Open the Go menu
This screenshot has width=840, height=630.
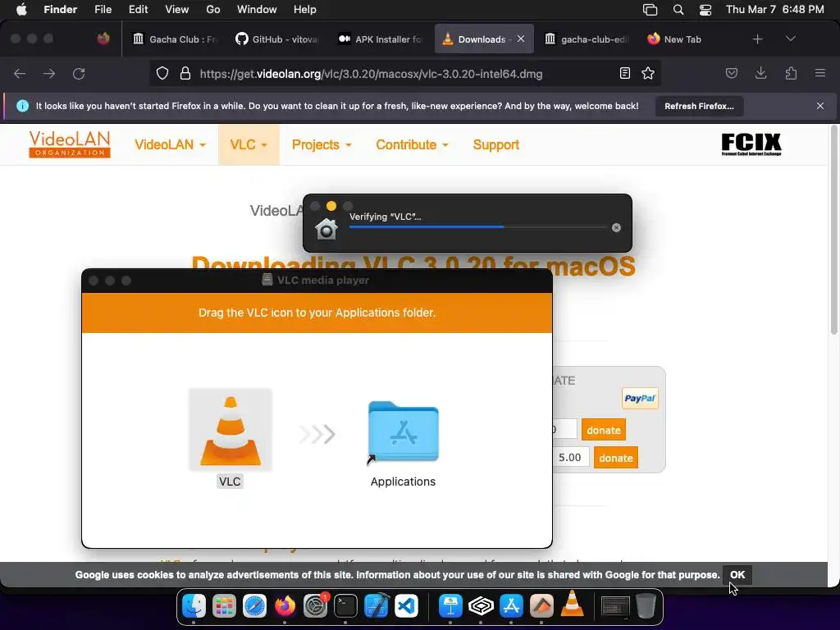click(213, 10)
